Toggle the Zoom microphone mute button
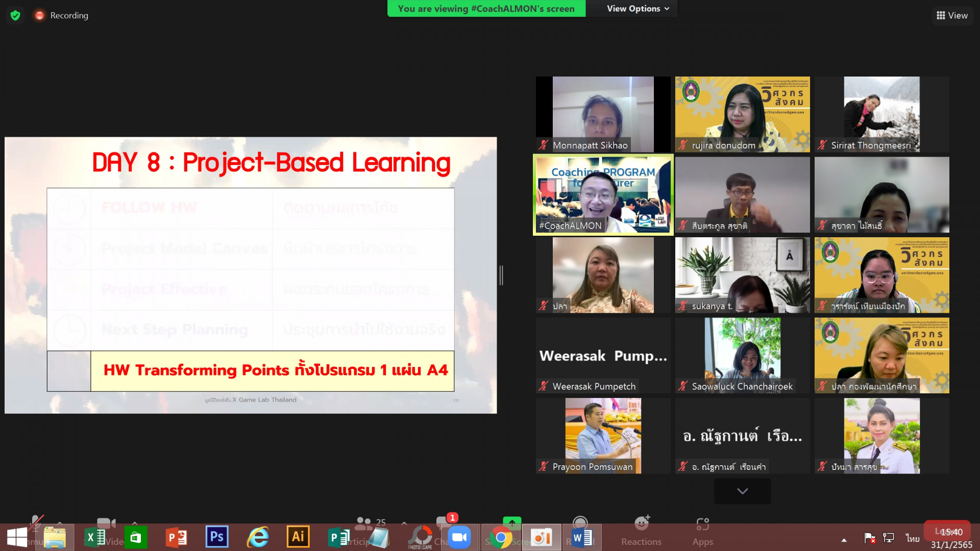980x551 pixels. point(36,523)
